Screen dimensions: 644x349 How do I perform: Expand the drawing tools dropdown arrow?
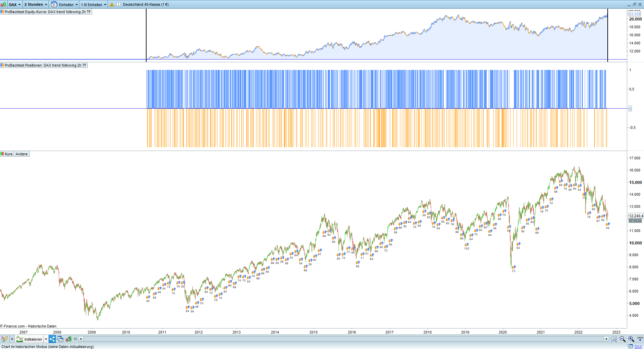click(x=12, y=339)
